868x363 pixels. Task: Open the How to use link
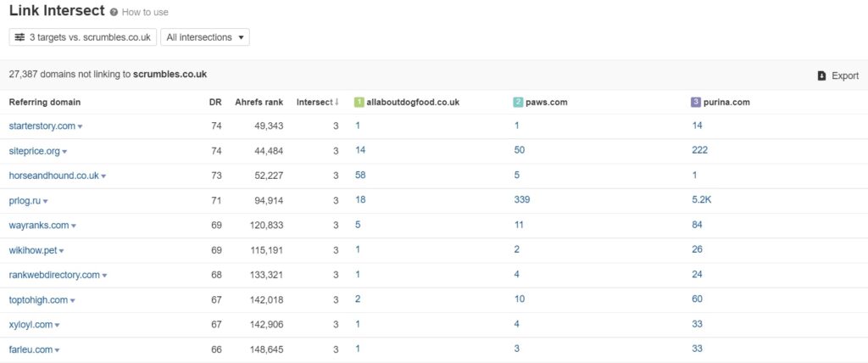pos(145,12)
